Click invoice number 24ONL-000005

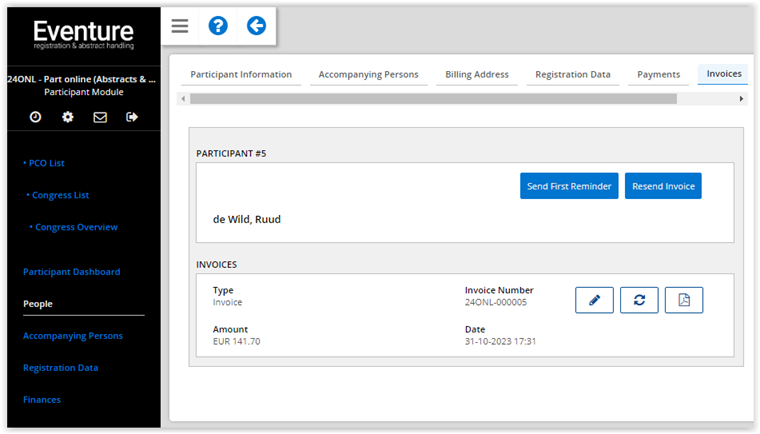coord(495,303)
